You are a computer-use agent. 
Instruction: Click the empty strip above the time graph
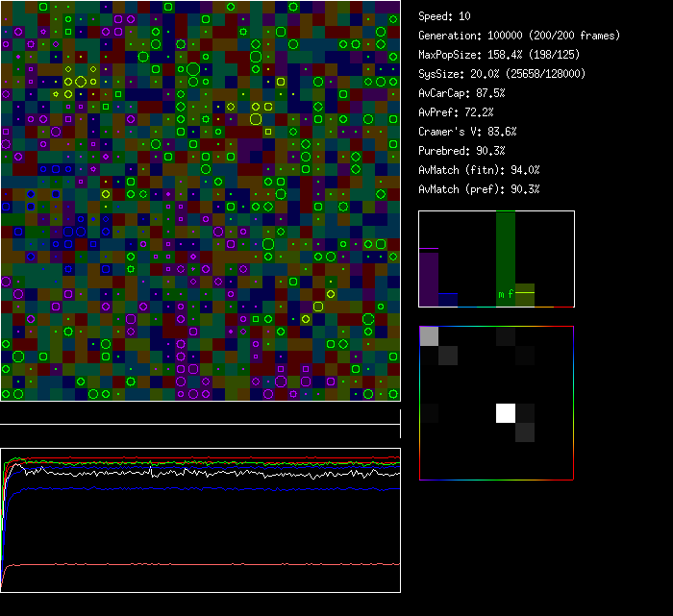200,413
